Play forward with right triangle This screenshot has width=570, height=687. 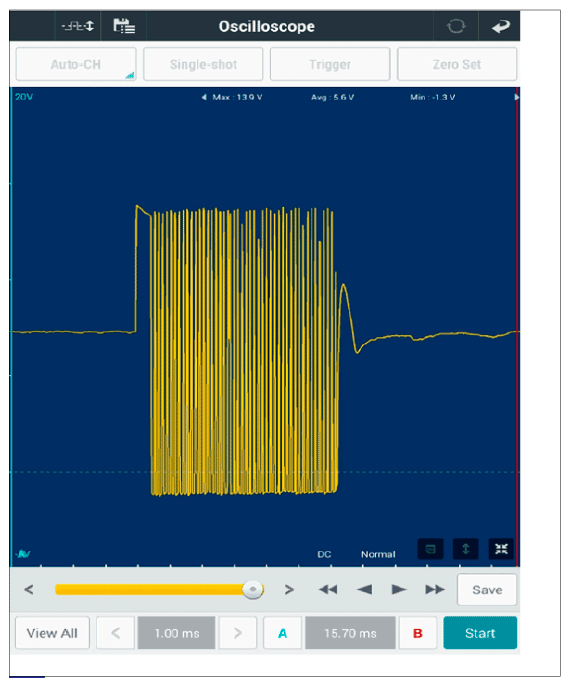point(398,590)
